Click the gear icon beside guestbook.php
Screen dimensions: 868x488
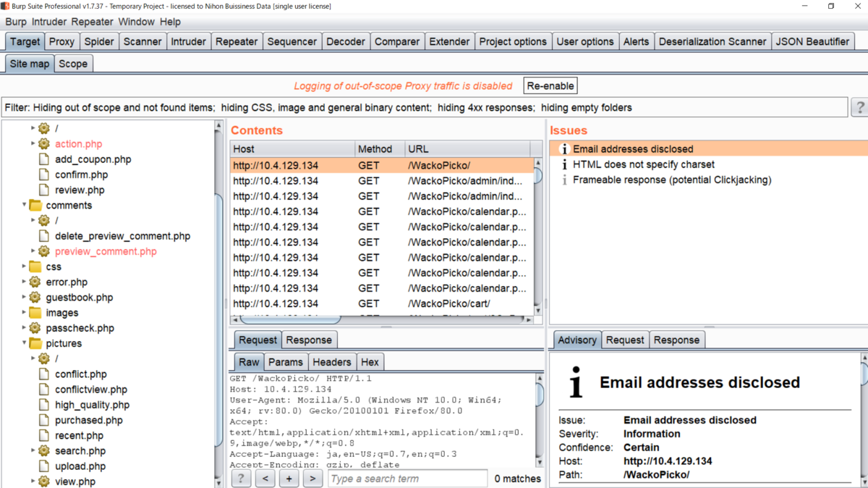tap(35, 297)
